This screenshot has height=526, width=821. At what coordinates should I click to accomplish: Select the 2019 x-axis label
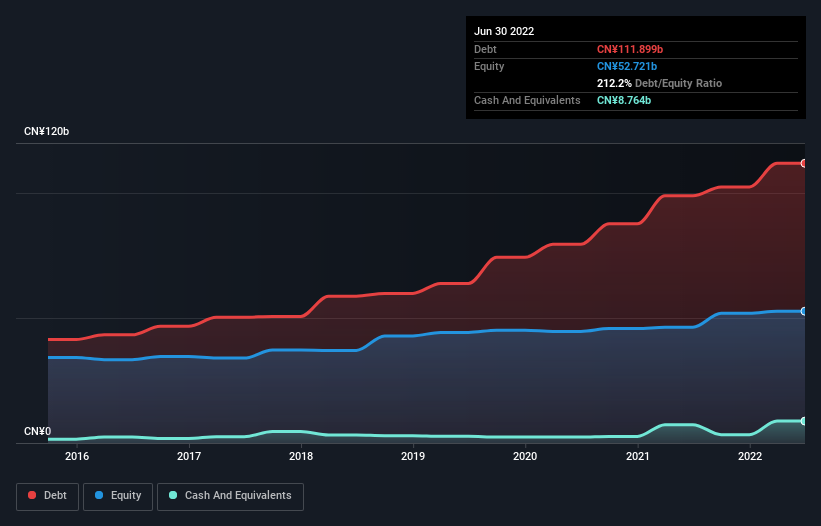(x=413, y=456)
